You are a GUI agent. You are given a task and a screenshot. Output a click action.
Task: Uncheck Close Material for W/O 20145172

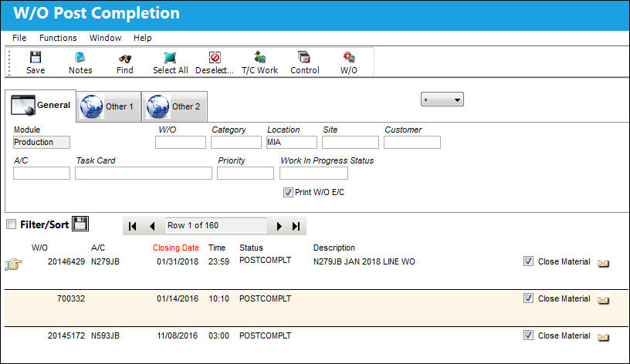point(528,335)
